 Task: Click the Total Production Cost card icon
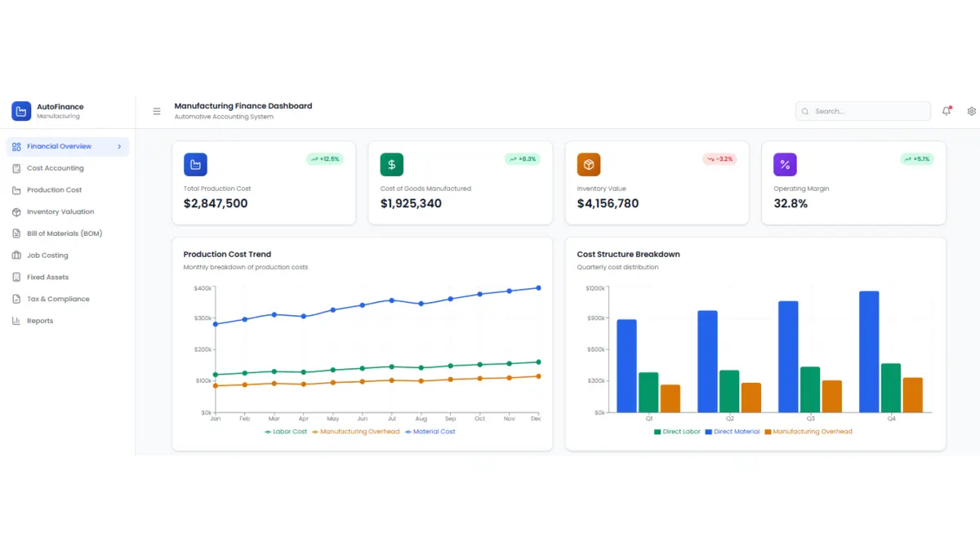(195, 165)
